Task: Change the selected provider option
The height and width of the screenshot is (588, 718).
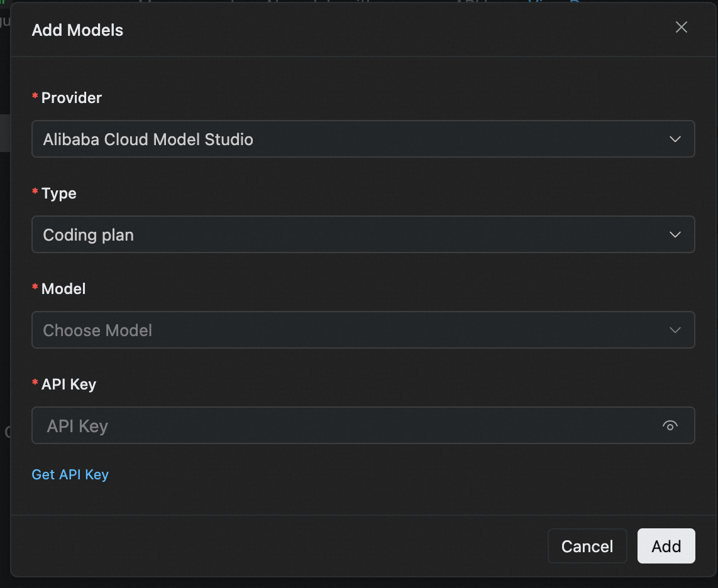Action: point(363,139)
